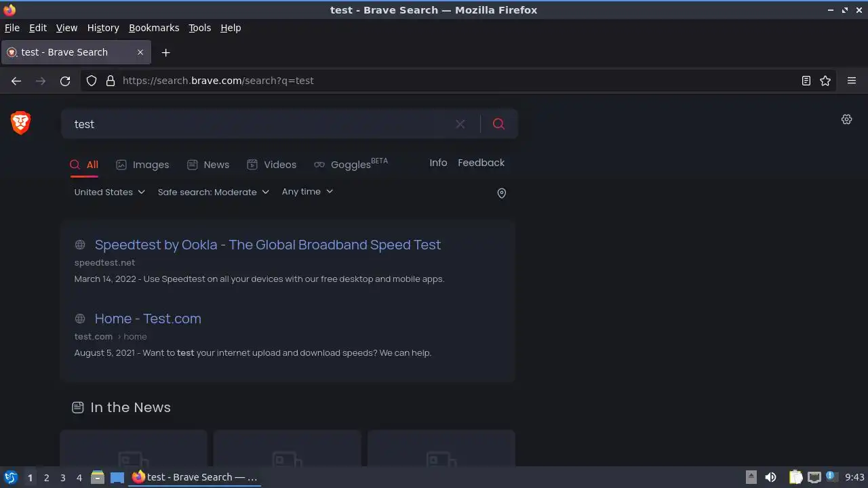
Task: Click the update notification tray icon
Action: pos(831,477)
